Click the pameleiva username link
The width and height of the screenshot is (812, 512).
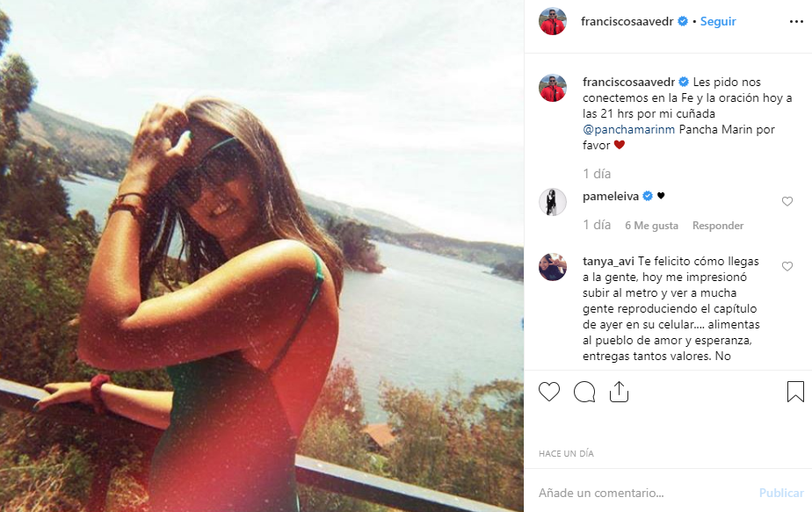(612, 196)
